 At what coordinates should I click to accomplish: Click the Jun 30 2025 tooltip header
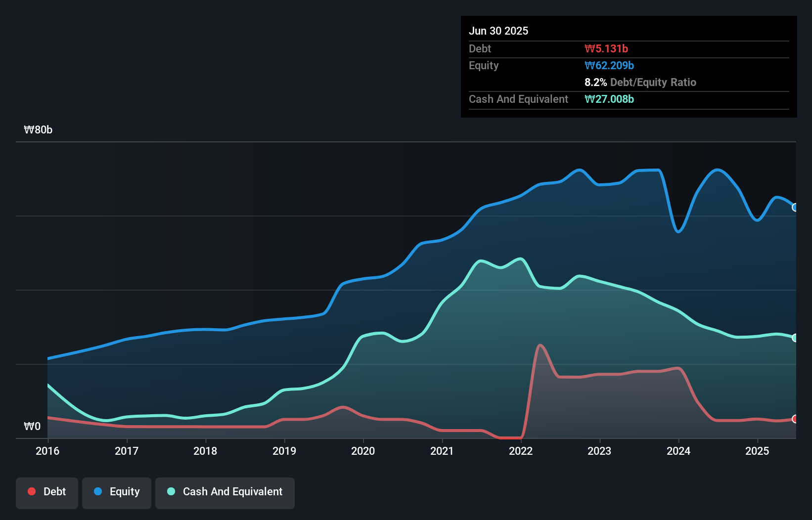[498, 31]
